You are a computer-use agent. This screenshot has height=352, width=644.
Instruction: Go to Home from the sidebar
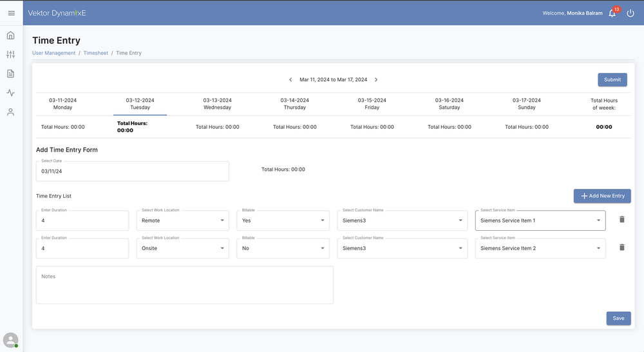coord(11,35)
